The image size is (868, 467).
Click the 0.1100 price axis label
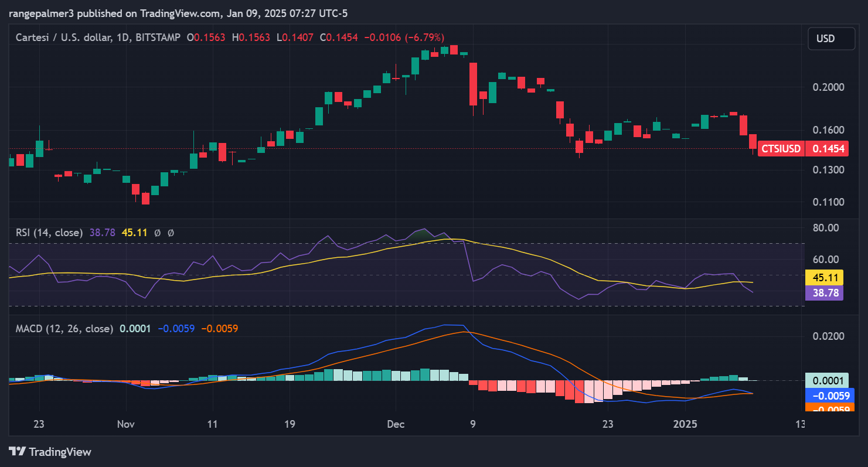(828, 202)
